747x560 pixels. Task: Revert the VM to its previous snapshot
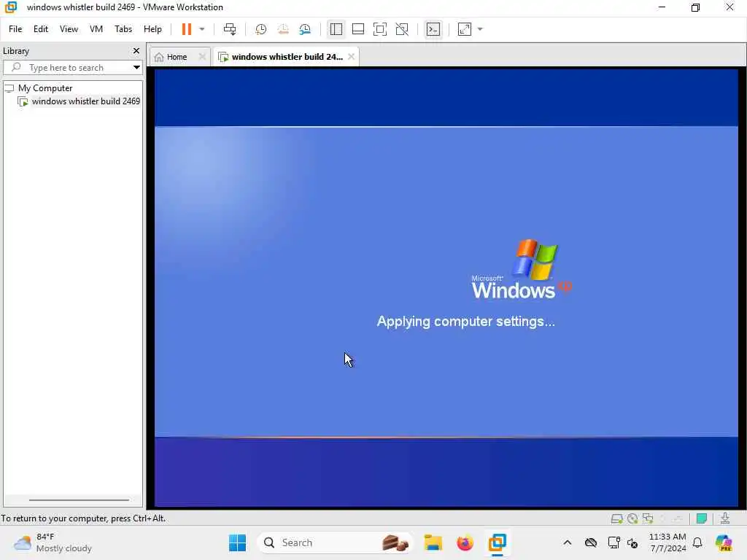tap(283, 29)
